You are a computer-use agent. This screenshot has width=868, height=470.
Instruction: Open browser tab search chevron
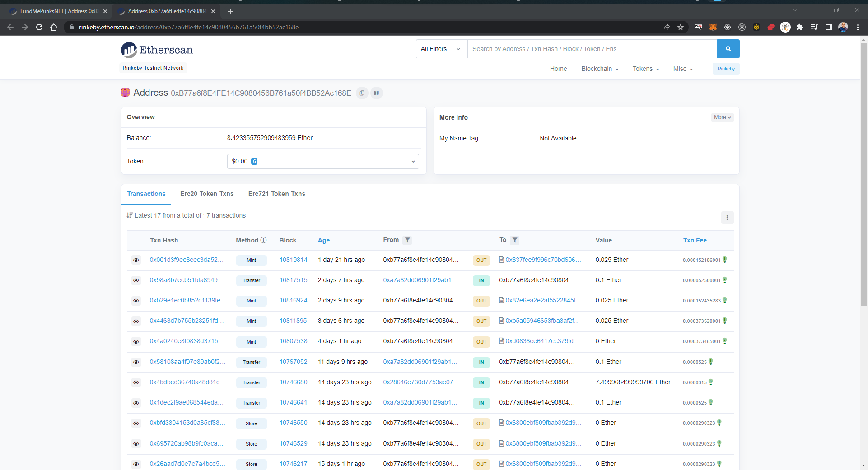795,10
